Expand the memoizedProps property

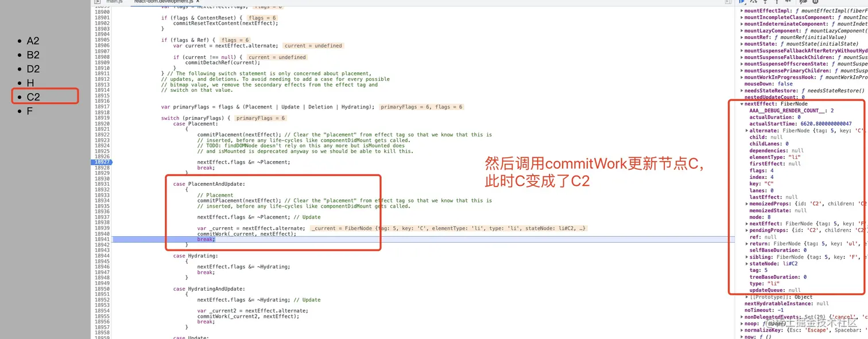click(747, 204)
